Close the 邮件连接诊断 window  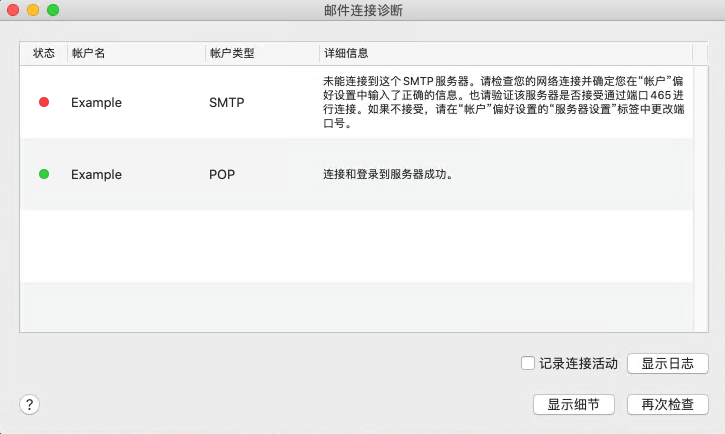tap(13, 10)
